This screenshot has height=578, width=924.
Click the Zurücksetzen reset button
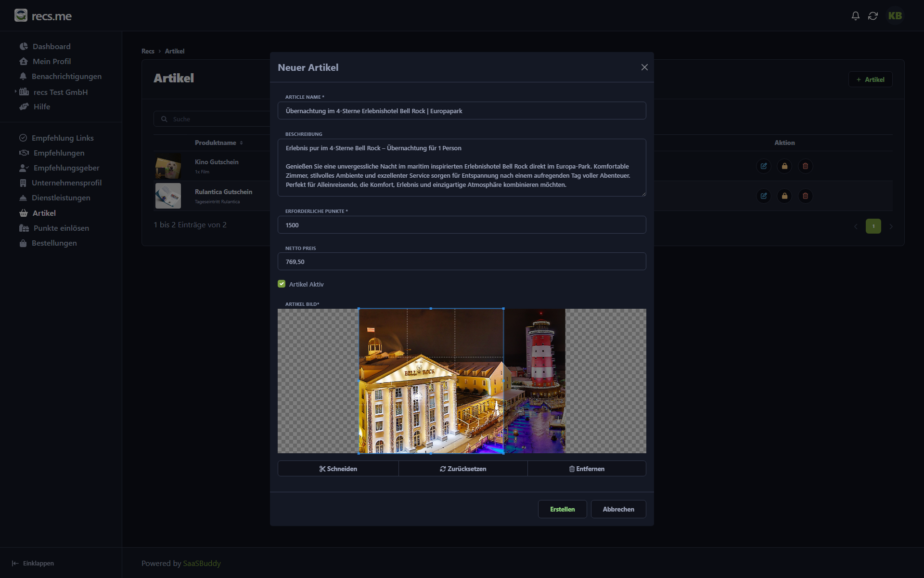(x=462, y=469)
